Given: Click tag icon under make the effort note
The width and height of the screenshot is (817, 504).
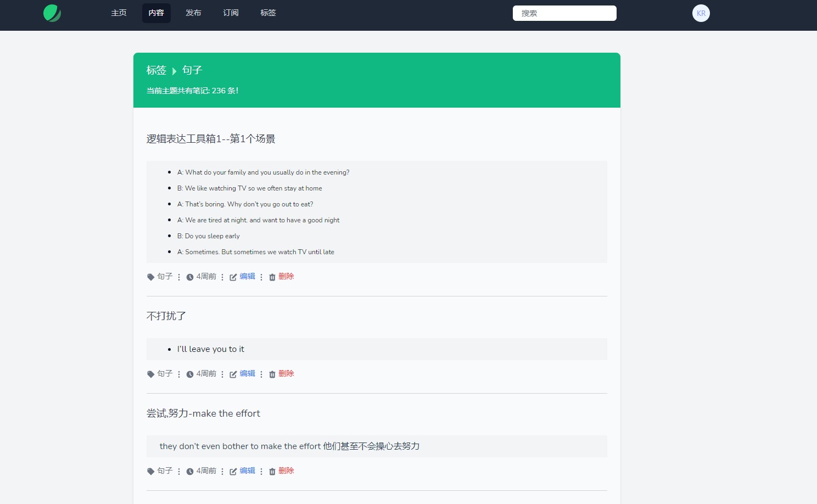Looking at the screenshot, I should (x=150, y=472).
